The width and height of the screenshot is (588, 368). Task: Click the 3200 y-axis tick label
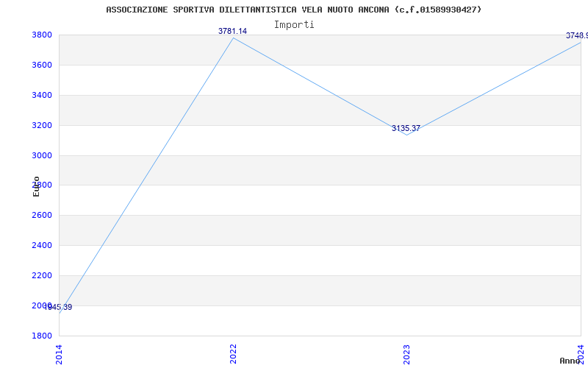pyautogui.click(x=41, y=125)
